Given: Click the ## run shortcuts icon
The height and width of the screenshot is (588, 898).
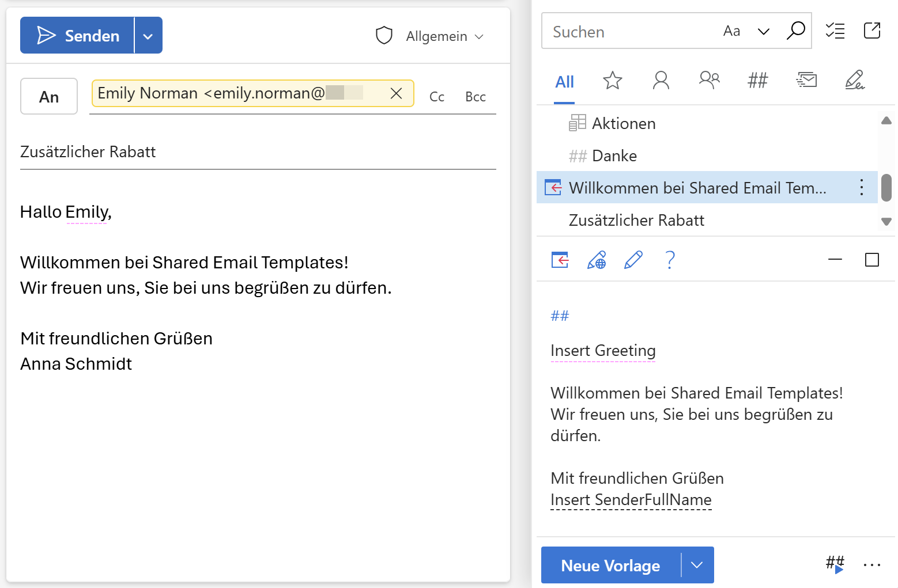Looking at the screenshot, I should (835, 564).
